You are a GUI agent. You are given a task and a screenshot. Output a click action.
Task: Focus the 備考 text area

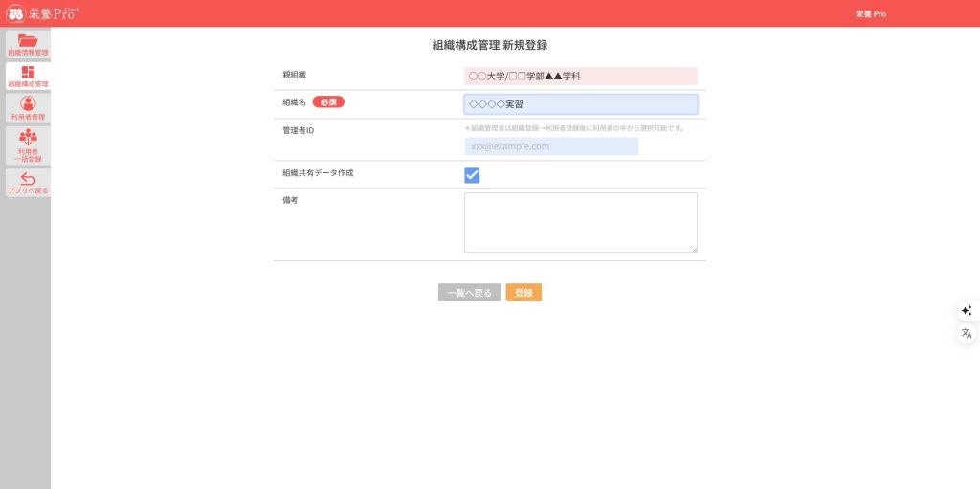click(580, 222)
